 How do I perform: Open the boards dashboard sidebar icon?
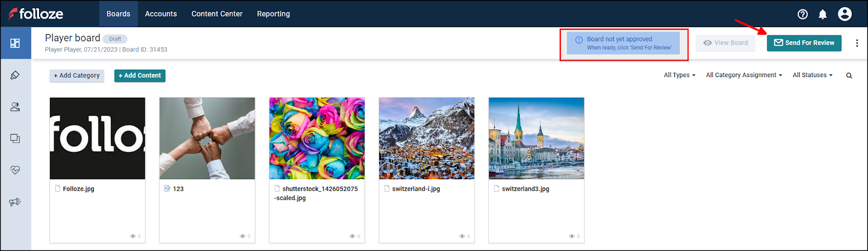point(15,43)
